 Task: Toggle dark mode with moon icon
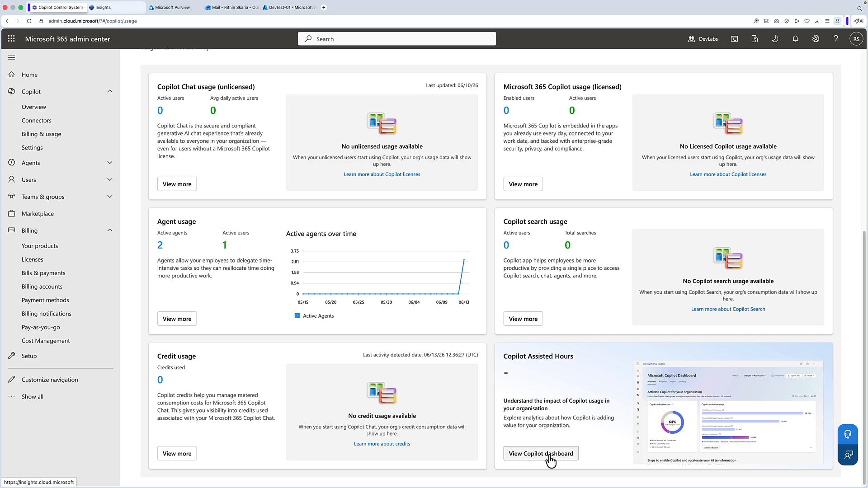point(775,39)
